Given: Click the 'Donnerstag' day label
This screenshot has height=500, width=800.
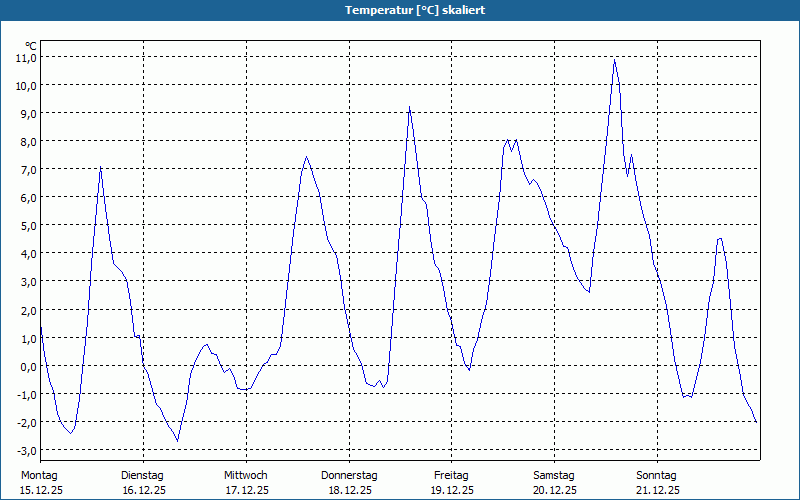Looking at the screenshot, I should [349, 476].
